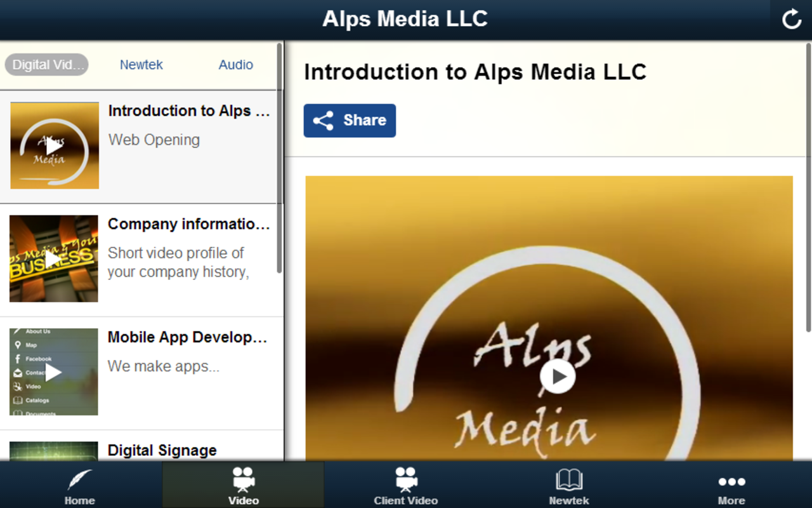The width and height of the screenshot is (812, 508).
Task: Open the Digital Signage video entry
Action: (162, 450)
